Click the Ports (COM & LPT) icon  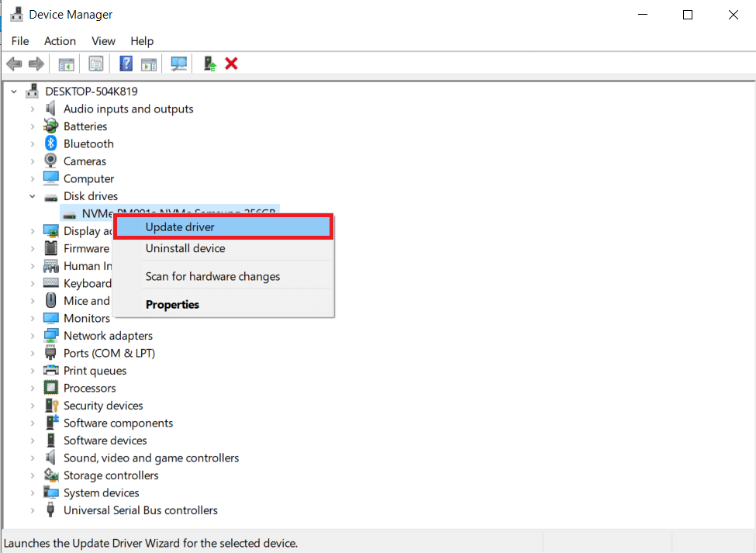[50, 353]
